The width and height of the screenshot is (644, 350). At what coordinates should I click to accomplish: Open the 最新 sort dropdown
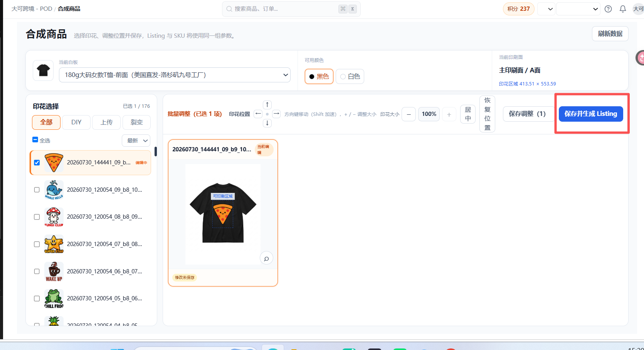[136, 141]
